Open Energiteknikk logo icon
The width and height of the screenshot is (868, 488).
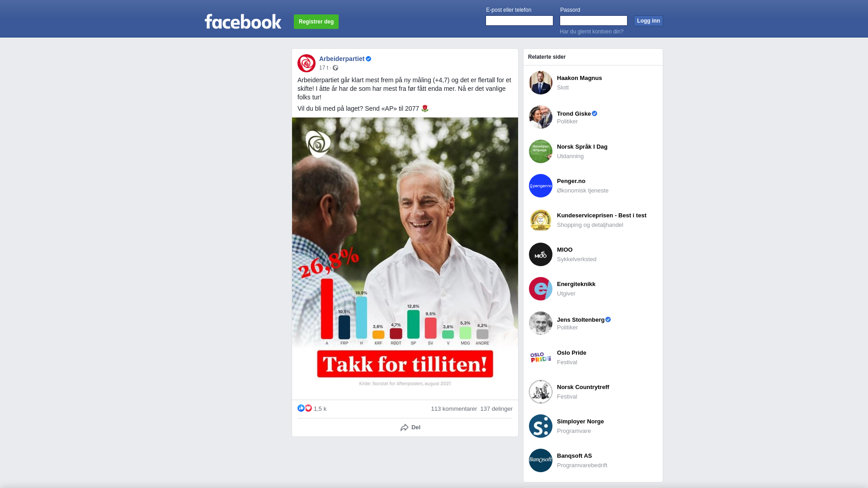click(x=541, y=289)
